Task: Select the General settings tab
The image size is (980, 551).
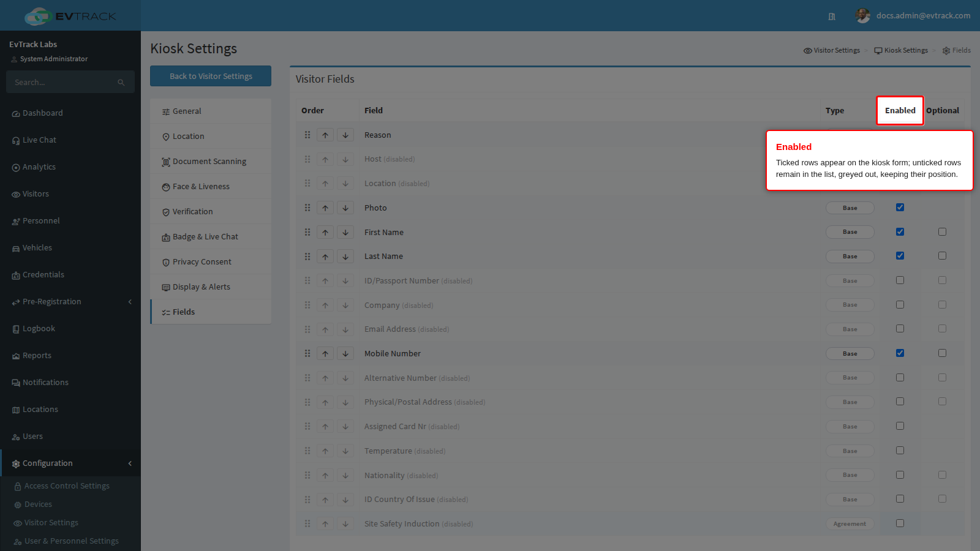Action: point(211,111)
